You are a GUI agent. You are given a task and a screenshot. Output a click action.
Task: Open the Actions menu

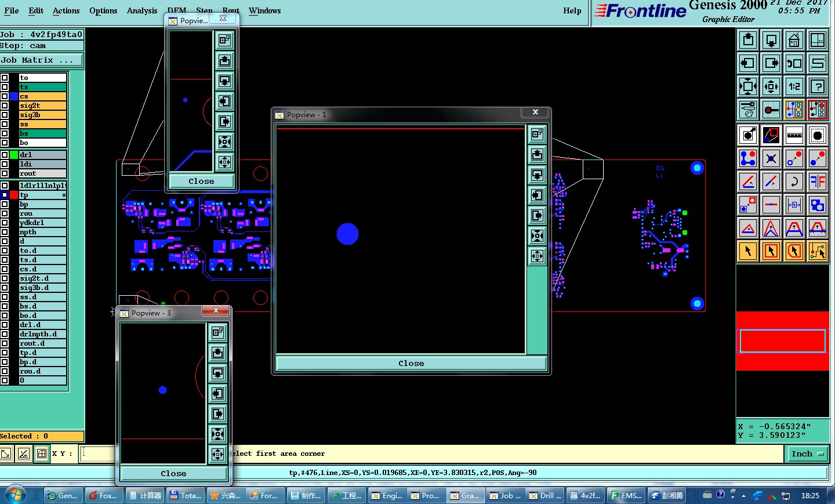(x=66, y=10)
